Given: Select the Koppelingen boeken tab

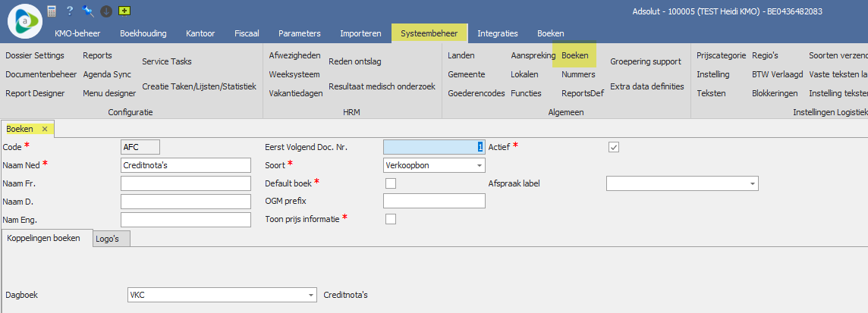Looking at the screenshot, I should point(47,238).
